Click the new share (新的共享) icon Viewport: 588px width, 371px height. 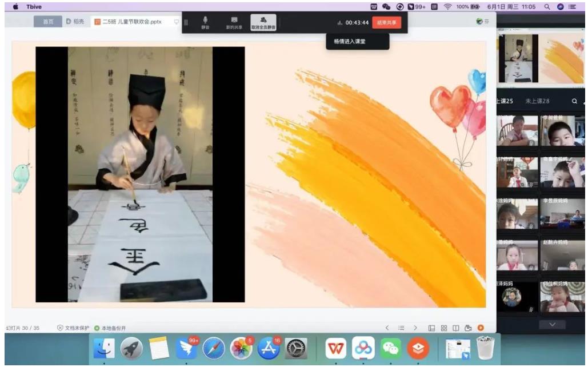[234, 22]
